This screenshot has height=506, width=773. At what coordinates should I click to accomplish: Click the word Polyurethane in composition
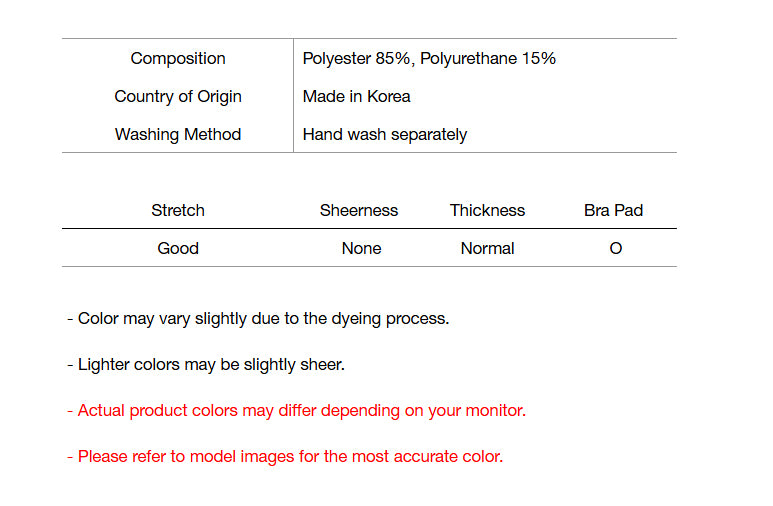coord(466,58)
